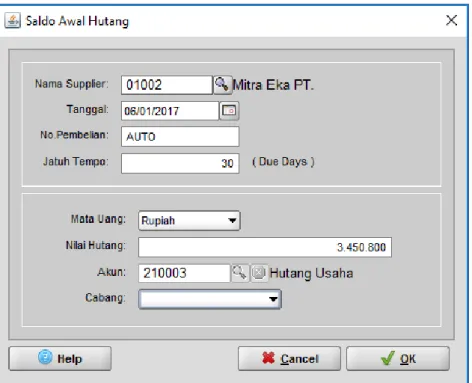Viewport: 472px width, 383px height.
Task: Click the supplier name Mitra Eka PT.
Action: point(273,85)
